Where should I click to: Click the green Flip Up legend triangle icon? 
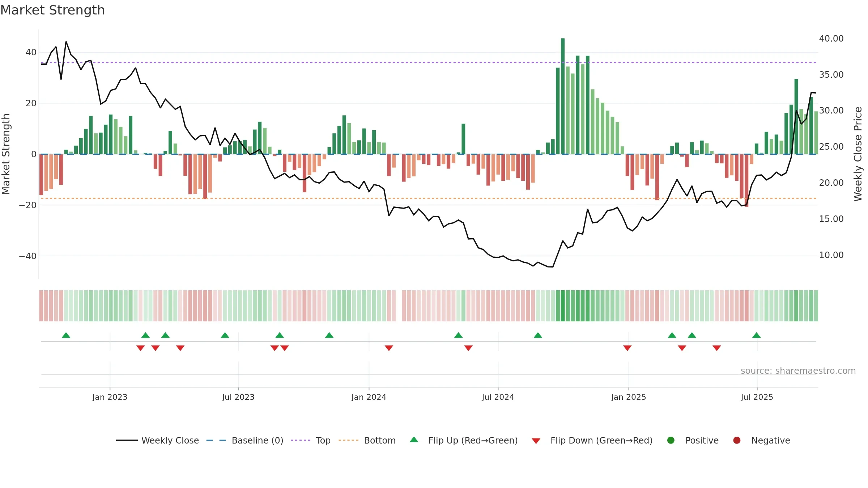tap(414, 440)
